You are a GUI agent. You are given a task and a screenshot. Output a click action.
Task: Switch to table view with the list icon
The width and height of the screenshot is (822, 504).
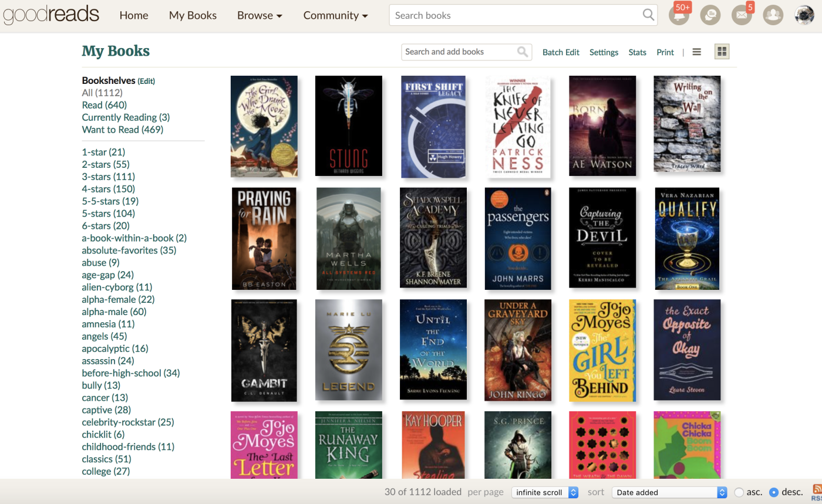[696, 52]
